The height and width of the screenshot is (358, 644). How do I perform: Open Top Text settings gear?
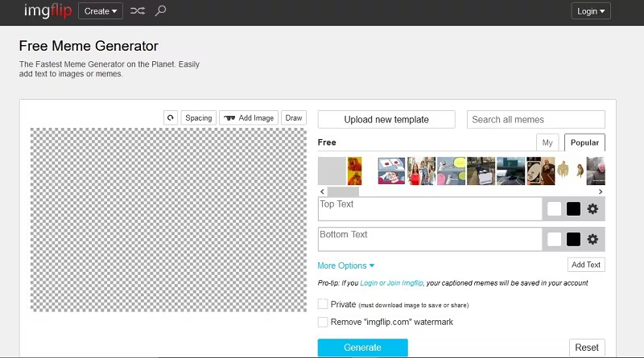coord(592,209)
